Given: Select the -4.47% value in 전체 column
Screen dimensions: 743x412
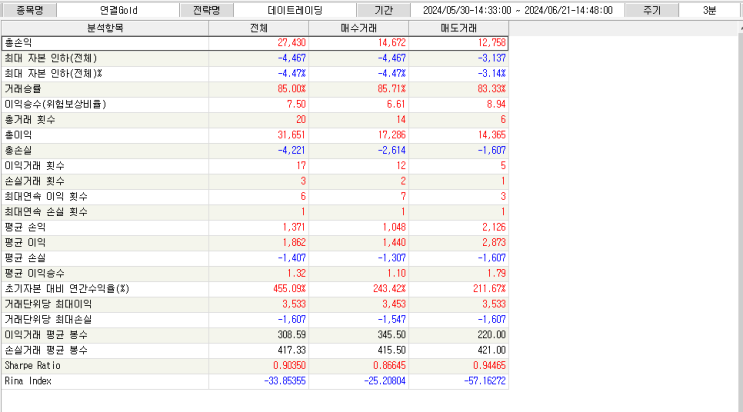Looking at the screenshot, I should tap(291, 73).
